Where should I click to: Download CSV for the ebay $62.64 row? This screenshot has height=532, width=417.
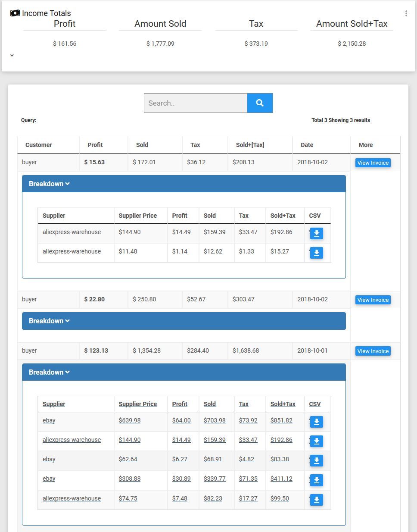[317, 460]
